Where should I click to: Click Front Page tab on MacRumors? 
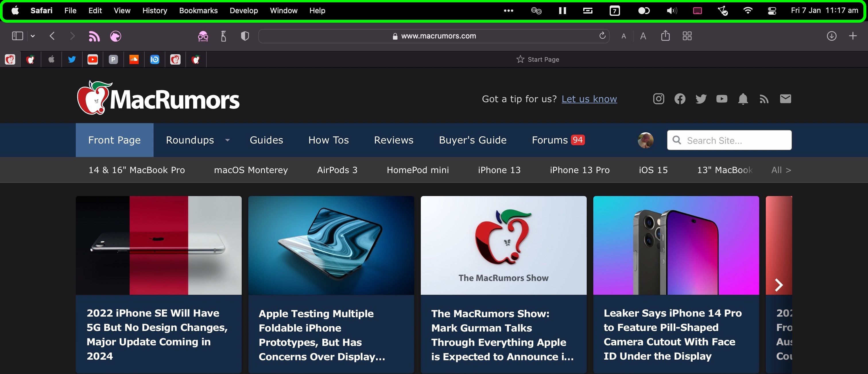tap(115, 140)
